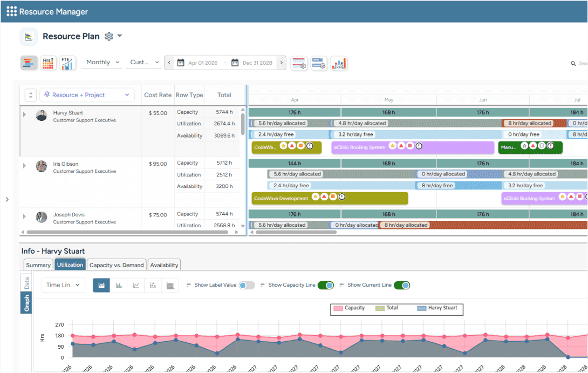Click square icon on Harvy's eClinic bar
The image size is (588, 373).
tap(410, 146)
